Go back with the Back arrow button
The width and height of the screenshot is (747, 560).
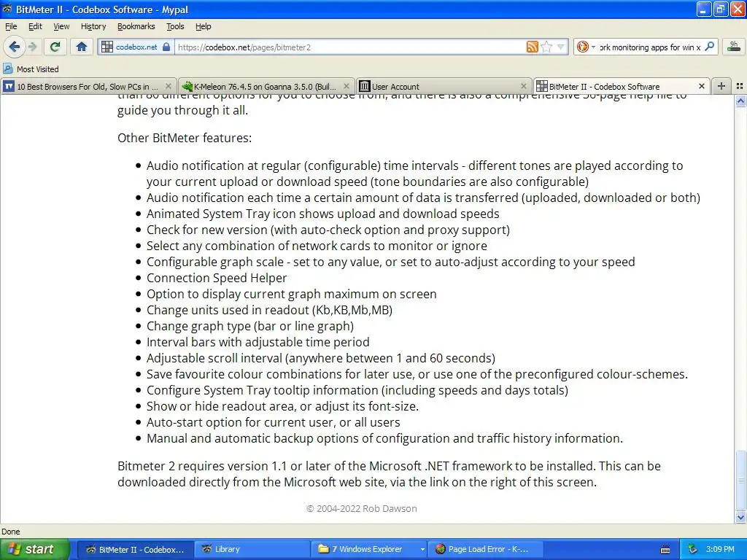point(14,47)
